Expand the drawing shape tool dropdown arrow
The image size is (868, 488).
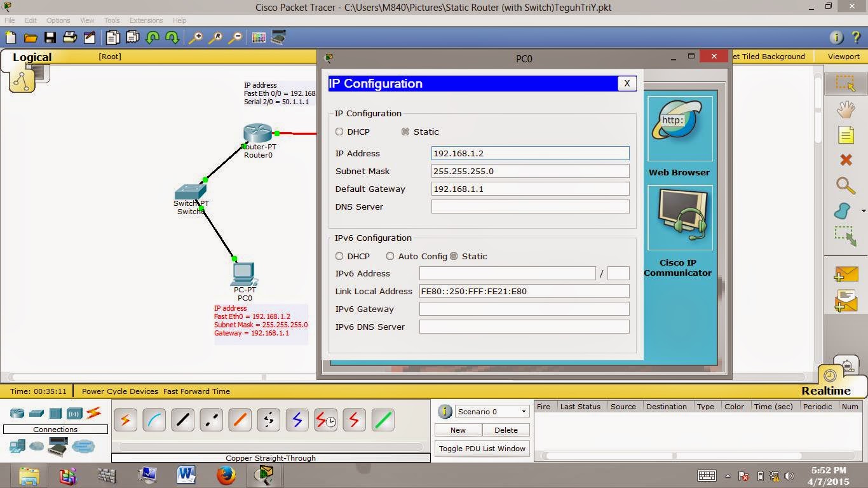(864, 211)
